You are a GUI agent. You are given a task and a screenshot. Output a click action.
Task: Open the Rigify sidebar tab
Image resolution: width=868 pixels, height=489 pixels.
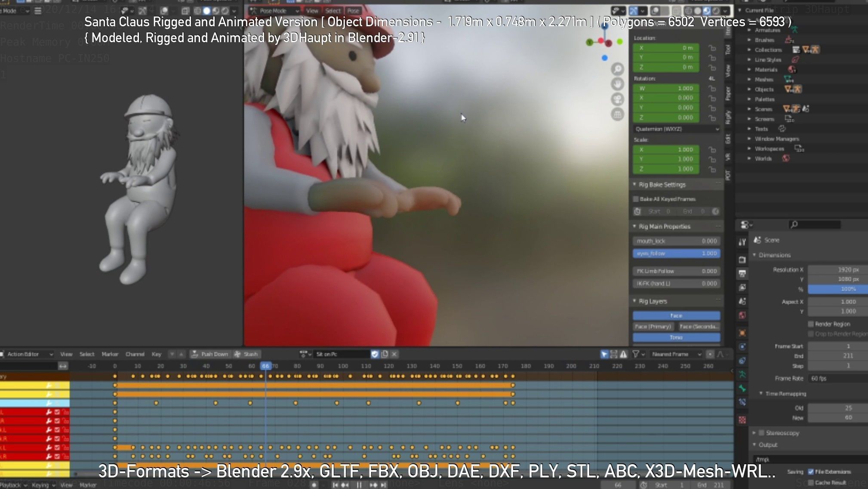(728, 117)
